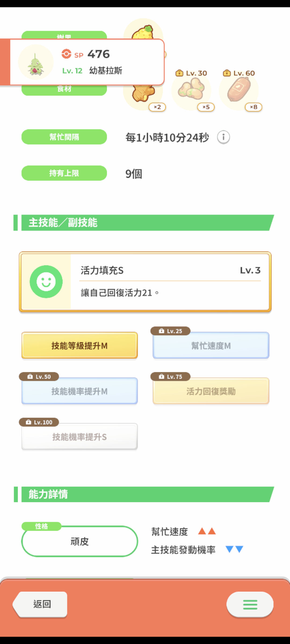This screenshot has height=644, width=290.
Task: Tap the berry icon at the top
Action: tap(143, 32)
